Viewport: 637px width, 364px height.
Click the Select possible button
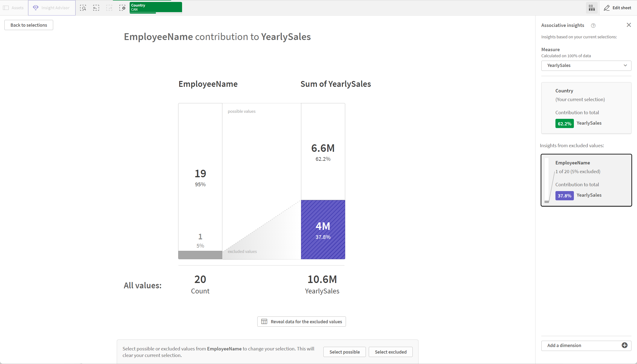point(344,352)
